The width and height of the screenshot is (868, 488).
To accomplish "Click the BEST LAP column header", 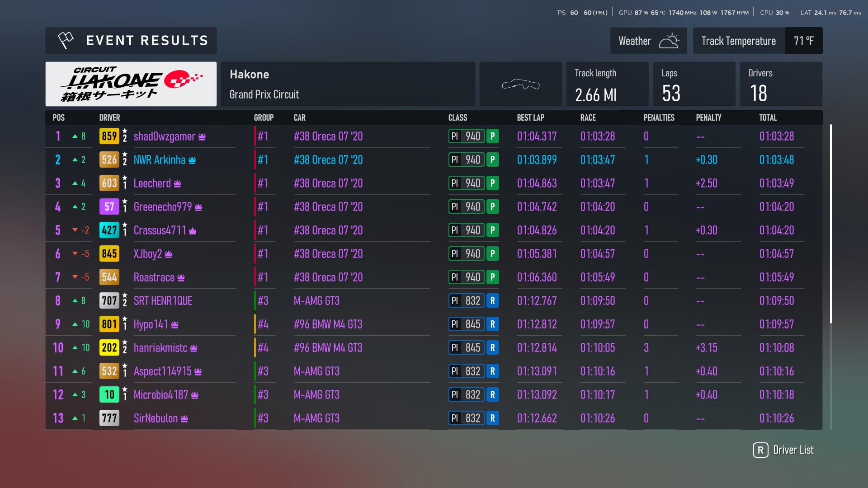I will point(530,117).
